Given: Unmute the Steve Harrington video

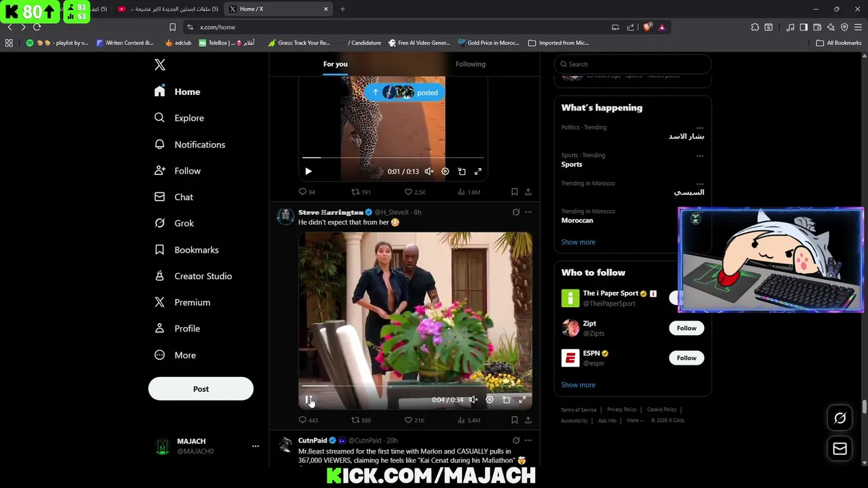Looking at the screenshot, I should 473,400.
